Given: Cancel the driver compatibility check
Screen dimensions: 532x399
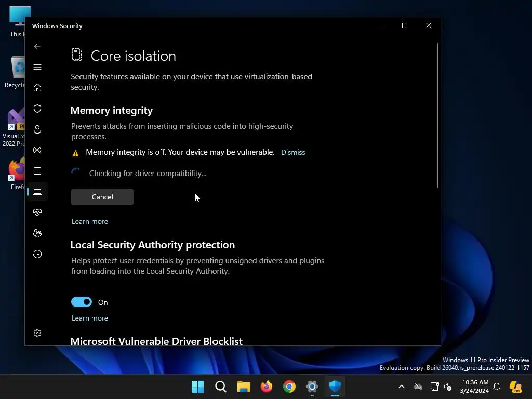Looking at the screenshot, I should 102,197.
